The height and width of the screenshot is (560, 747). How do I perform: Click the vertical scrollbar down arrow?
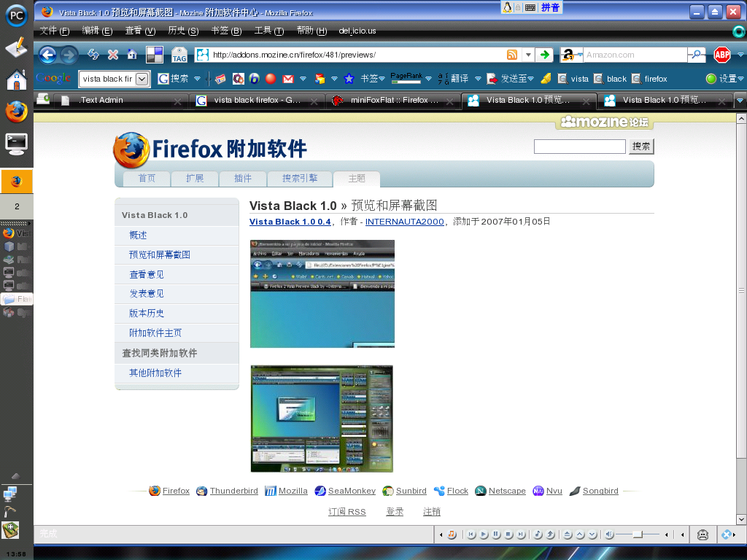(x=741, y=519)
